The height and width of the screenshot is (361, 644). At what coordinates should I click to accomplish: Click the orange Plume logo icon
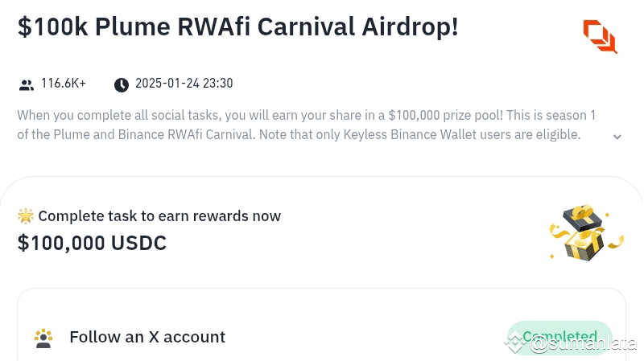tap(600, 36)
